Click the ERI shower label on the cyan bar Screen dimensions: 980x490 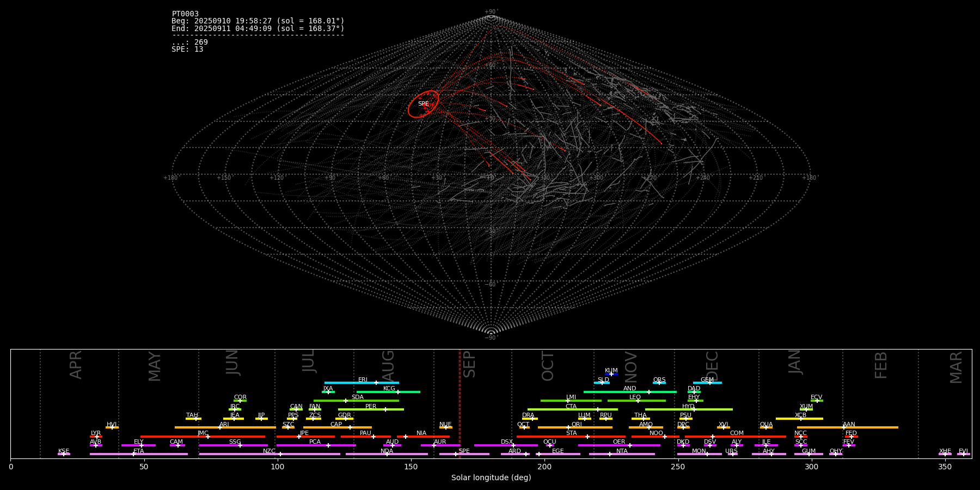click(x=363, y=380)
